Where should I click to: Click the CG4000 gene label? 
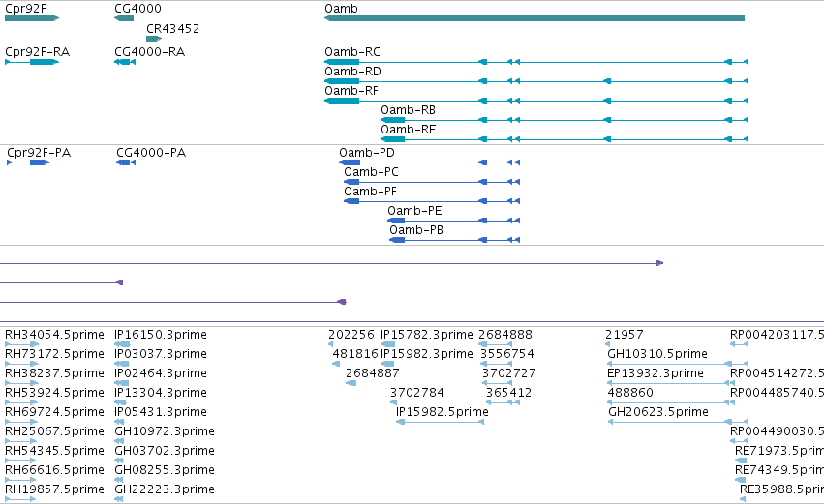[137, 9]
